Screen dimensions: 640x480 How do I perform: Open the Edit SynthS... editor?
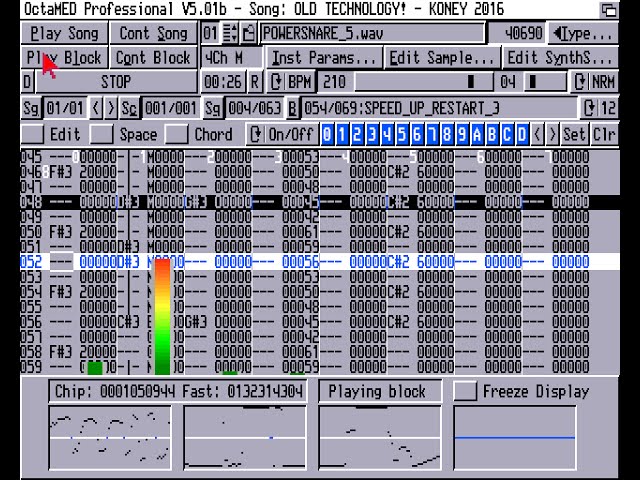click(560, 58)
